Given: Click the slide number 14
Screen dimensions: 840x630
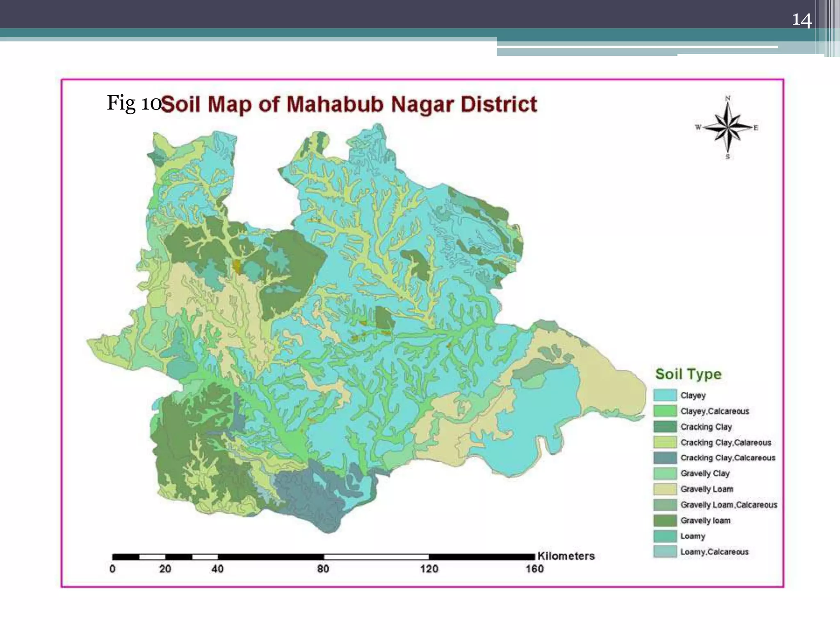Looking at the screenshot, I should (801, 20).
